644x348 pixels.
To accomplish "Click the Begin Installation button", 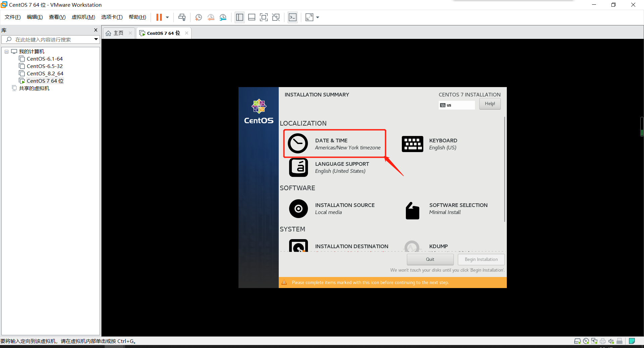I will (x=481, y=259).
